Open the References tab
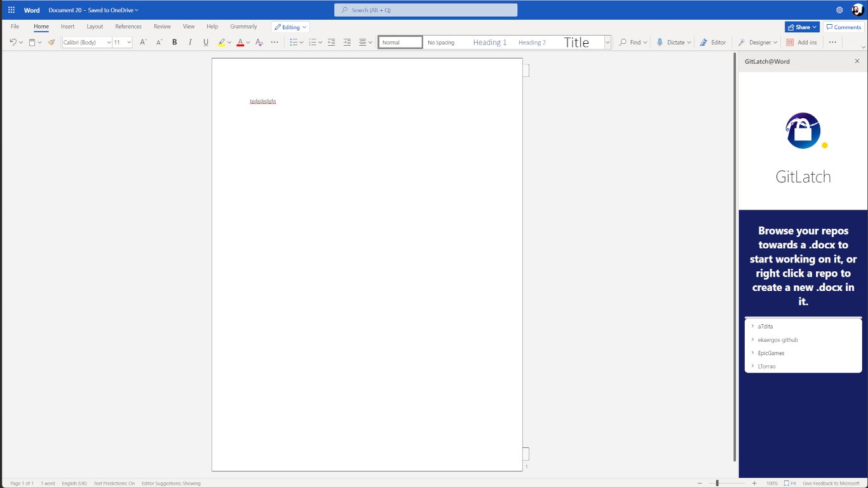Image resolution: width=868 pixels, height=488 pixels. click(128, 27)
